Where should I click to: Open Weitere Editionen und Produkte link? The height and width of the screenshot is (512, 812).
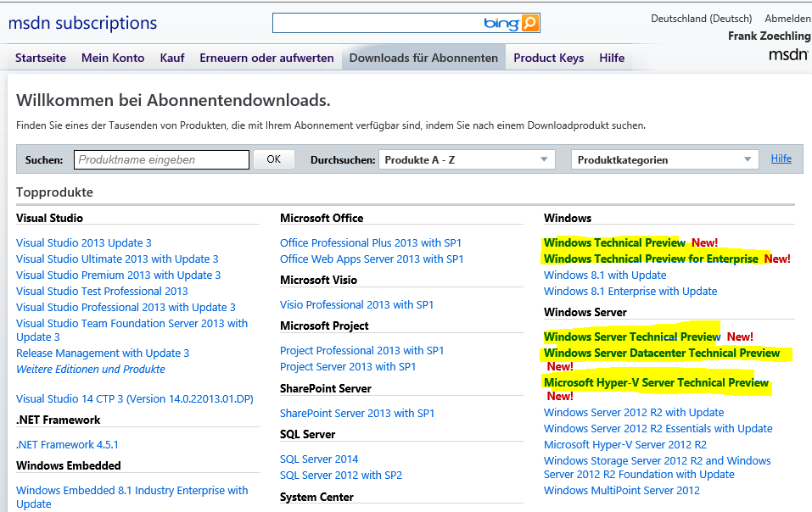(x=91, y=369)
